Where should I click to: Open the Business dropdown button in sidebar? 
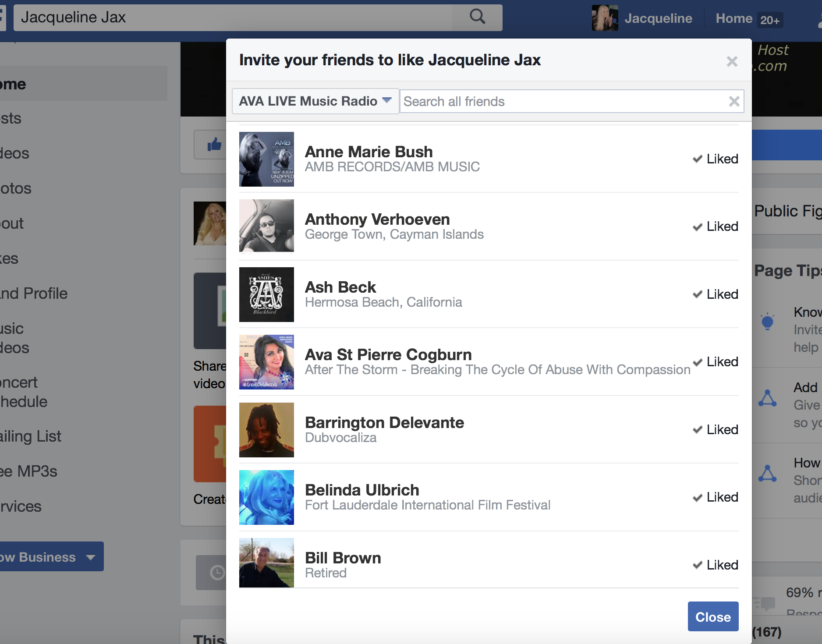click(x=52, y=557)
